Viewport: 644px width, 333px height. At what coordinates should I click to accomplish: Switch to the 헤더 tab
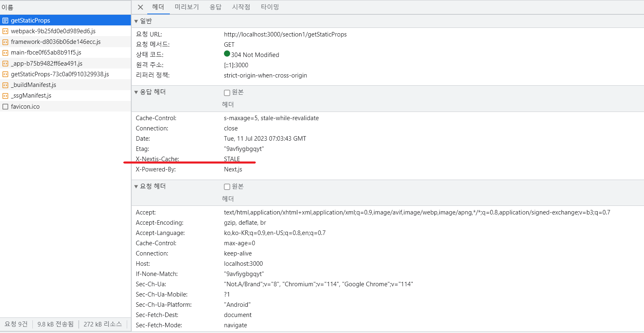(158, 7)
